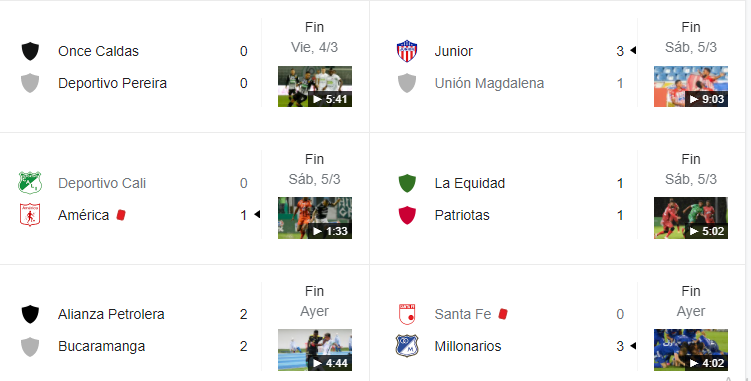Play the Once Caldas vs Pereira highlights video
This screenshot has height=381, width=751.
[315, 86]
